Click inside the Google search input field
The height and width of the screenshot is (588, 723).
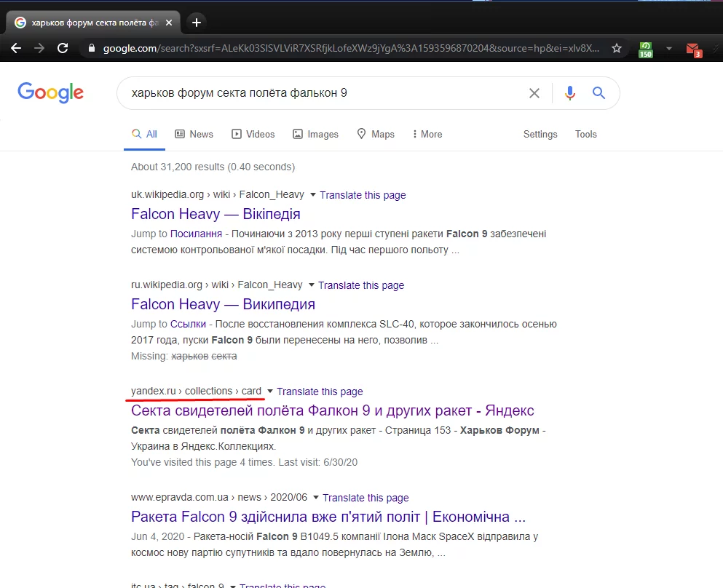tap(323, 93)
